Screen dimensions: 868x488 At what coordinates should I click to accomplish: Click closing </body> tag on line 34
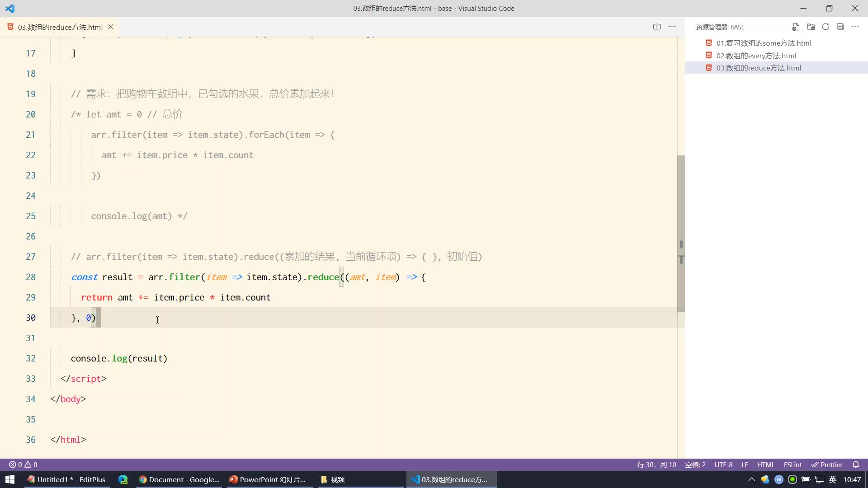68,399
